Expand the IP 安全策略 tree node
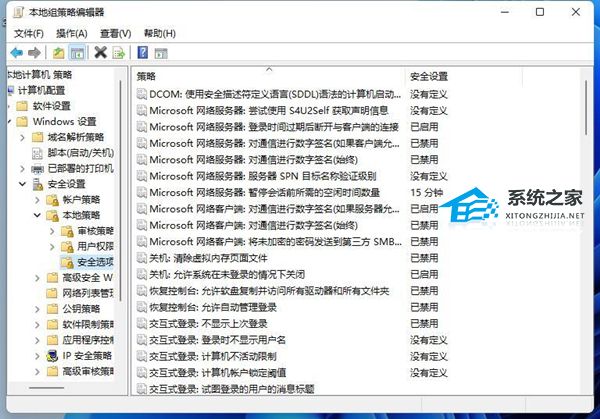600x419 pixels. [37, 356]
